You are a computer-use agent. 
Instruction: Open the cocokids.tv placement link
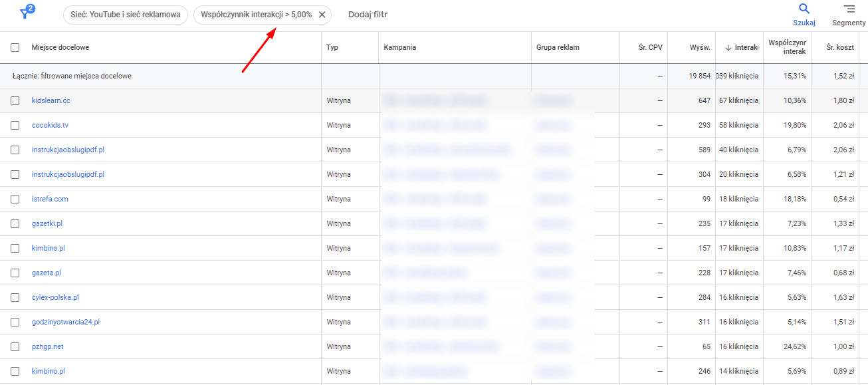click(x=50, y=125)
